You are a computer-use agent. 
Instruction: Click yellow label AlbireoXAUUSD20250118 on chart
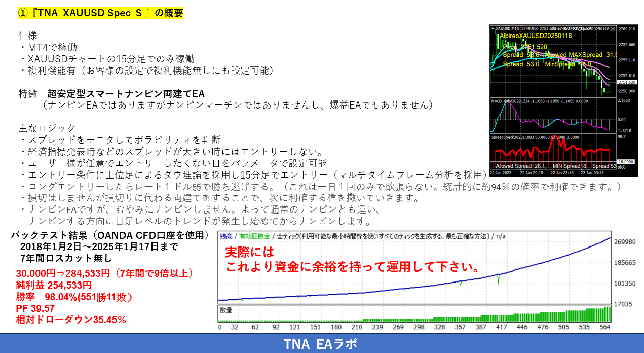click(x=536, y=36)
